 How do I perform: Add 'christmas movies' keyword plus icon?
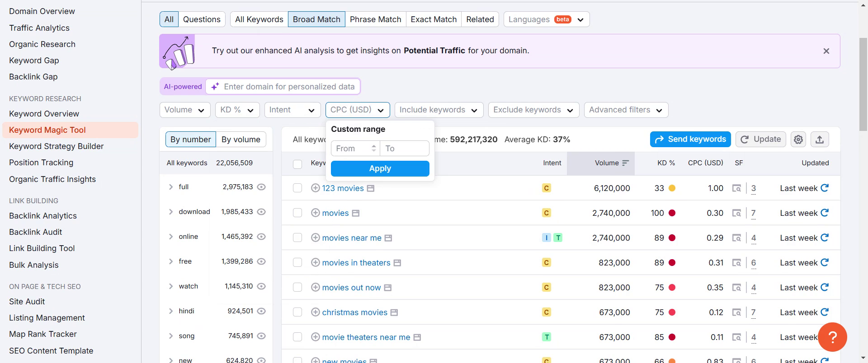316,312
